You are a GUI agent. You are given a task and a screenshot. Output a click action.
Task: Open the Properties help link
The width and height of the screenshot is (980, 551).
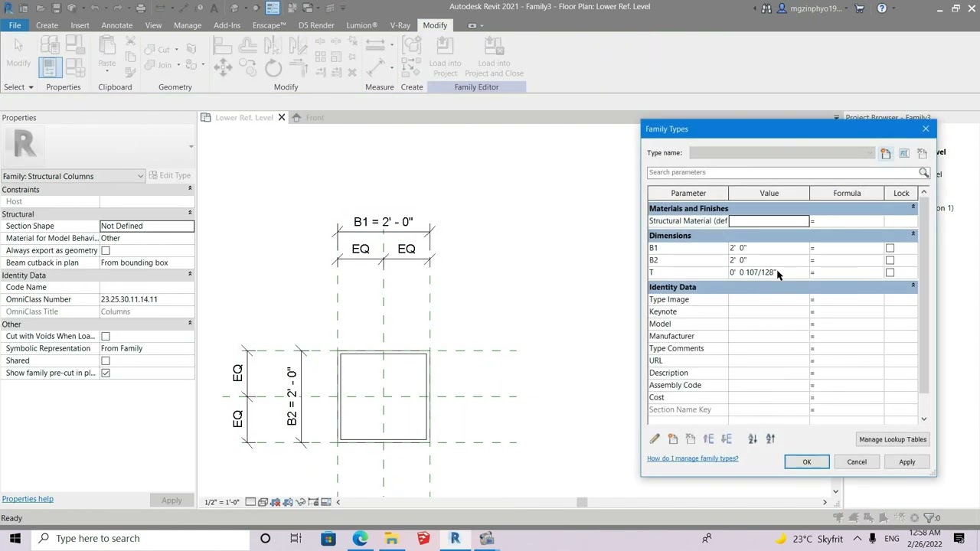(28, 499)
